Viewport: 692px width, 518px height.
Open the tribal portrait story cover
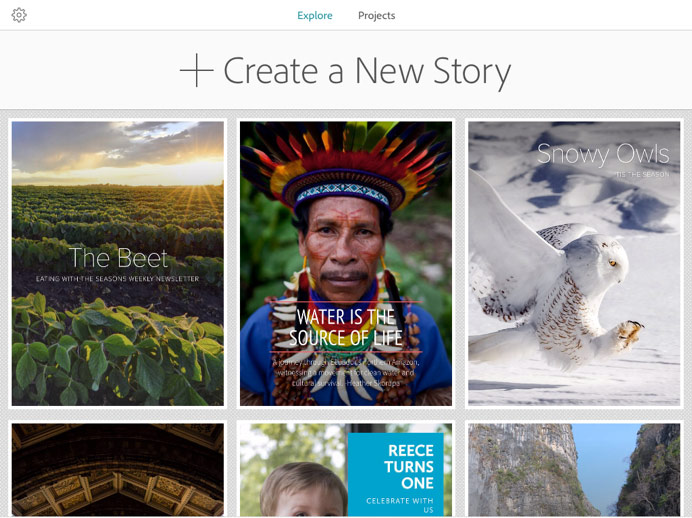pos(346,263)
